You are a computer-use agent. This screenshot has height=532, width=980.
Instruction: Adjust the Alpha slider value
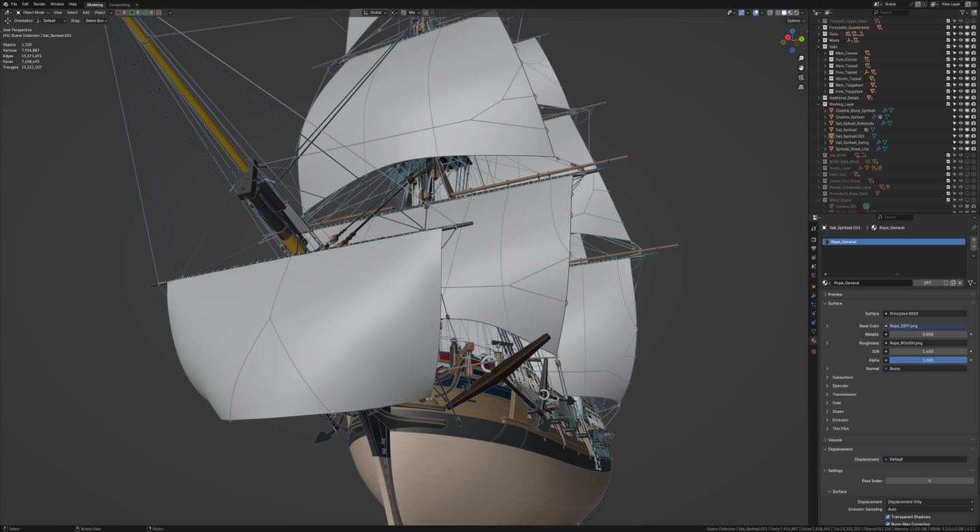(928, 360)
